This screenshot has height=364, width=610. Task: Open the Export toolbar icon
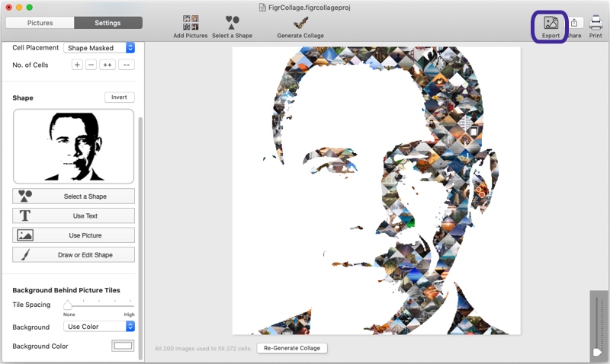551,24
